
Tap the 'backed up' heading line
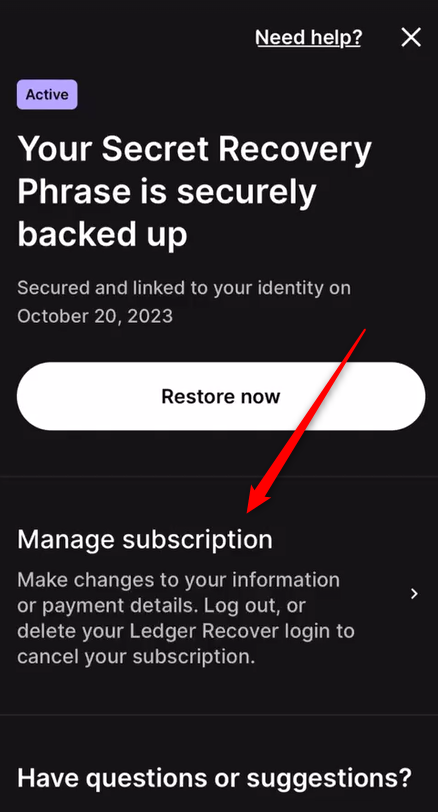[x=102, y=236]
